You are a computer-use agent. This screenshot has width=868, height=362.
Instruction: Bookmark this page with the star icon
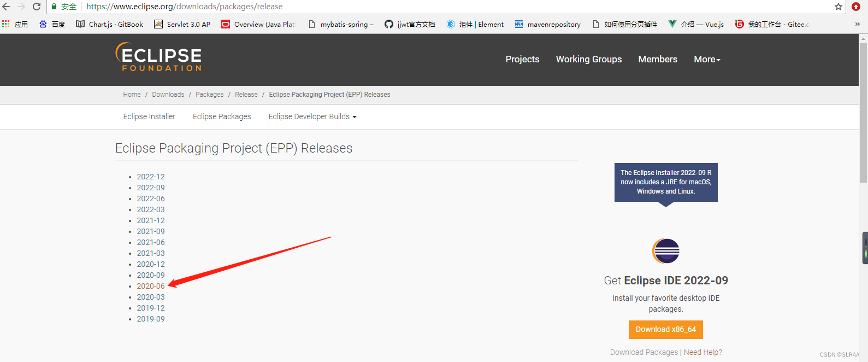[839, 7]
